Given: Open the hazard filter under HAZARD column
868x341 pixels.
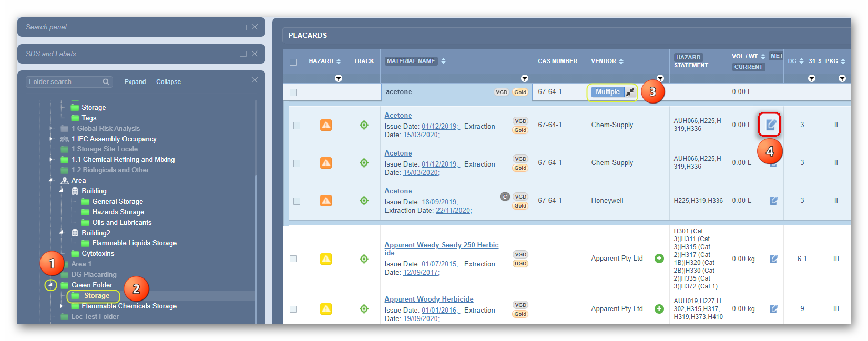Looking at the screenshot, I should click(339, 78).
